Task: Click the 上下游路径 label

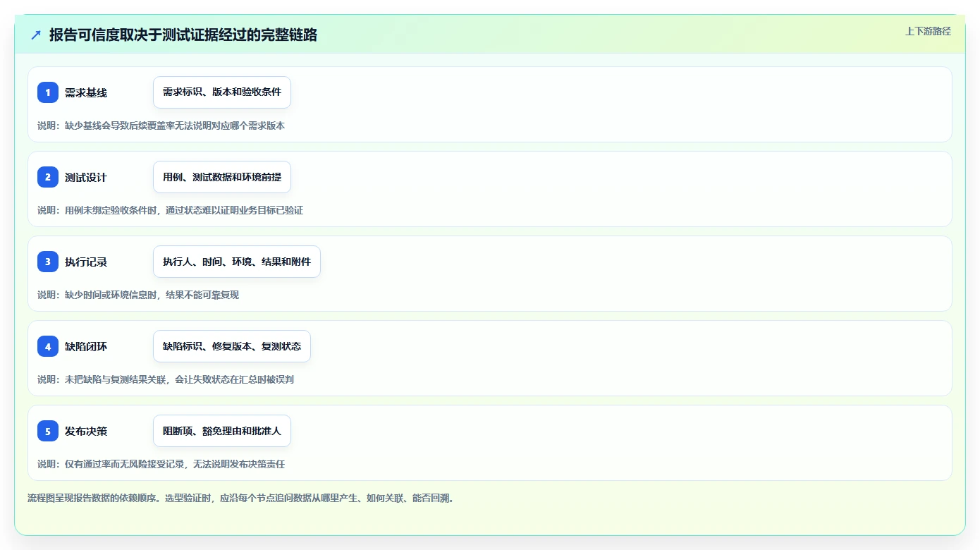Action: 928,31
